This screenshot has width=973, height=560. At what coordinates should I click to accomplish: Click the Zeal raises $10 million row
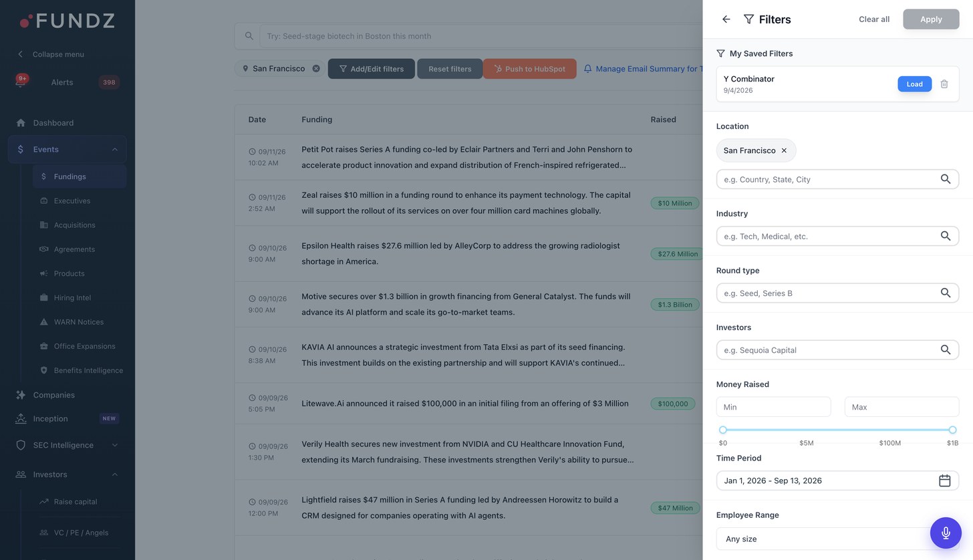(468, 203)
